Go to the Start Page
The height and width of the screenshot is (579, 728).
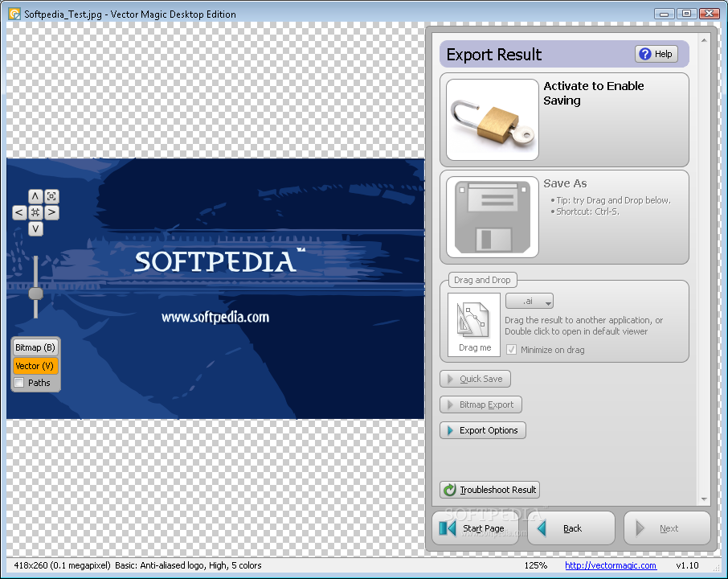tap(475, 528)
